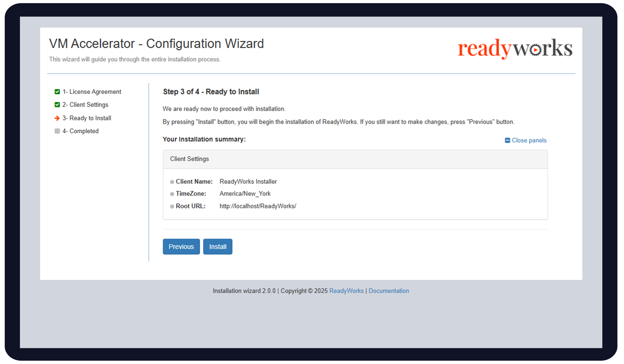Screen dimensions: 624x364
Task: Click the 'Client Name:' label
Action: point(194,182)
